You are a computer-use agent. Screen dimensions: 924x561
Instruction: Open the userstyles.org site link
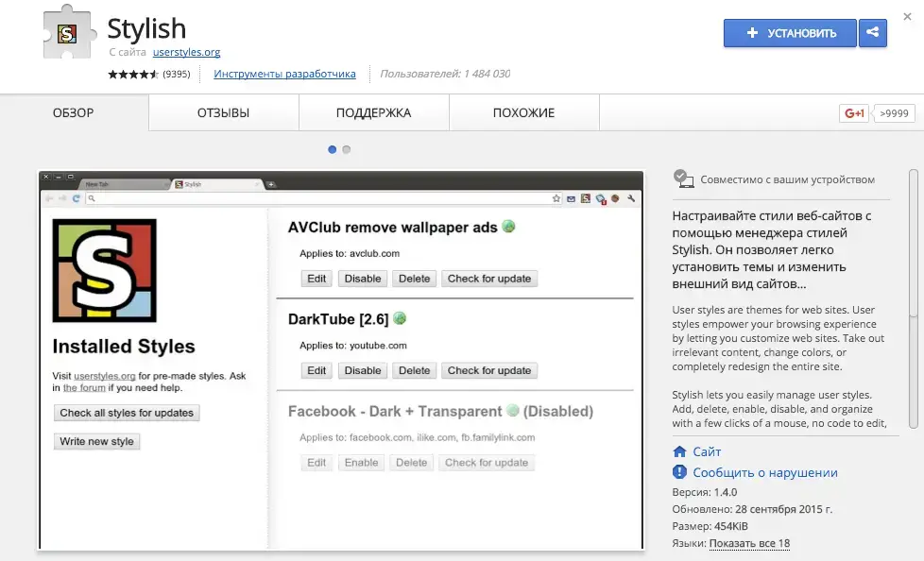pos(186,52)
